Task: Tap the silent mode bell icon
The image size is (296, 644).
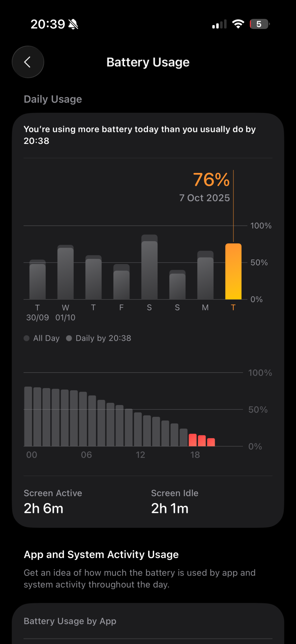Action: [x=73, y=24]
